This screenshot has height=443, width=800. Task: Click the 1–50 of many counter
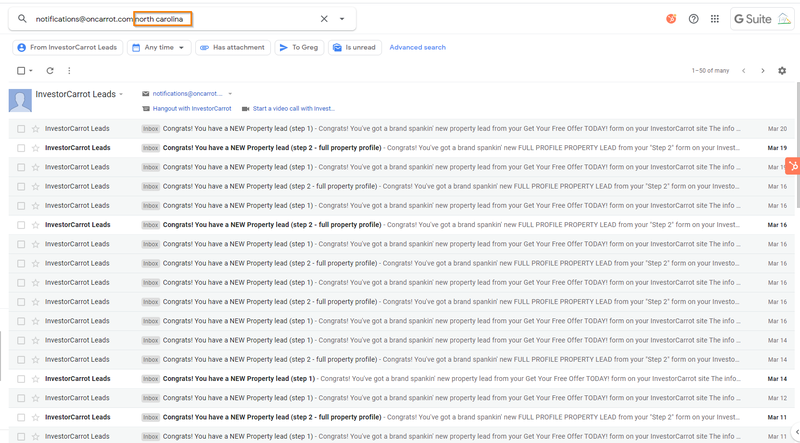pyautogui.click(x=710, y=71)
